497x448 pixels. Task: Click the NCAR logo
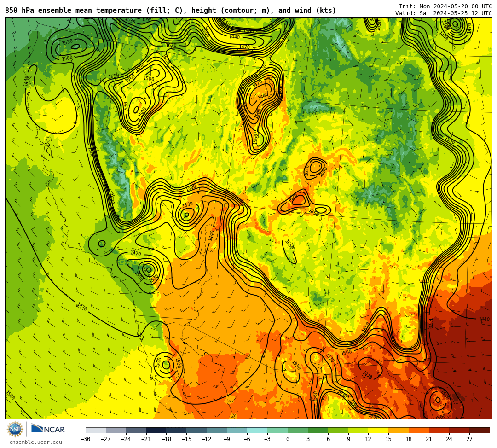[x=48, y=429]
